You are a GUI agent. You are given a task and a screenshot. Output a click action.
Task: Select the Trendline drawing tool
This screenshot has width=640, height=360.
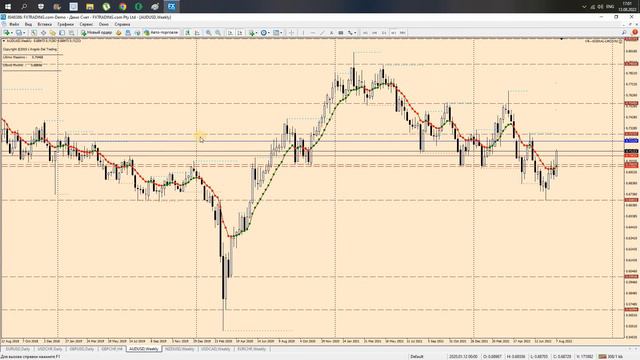tap(322, 33)
